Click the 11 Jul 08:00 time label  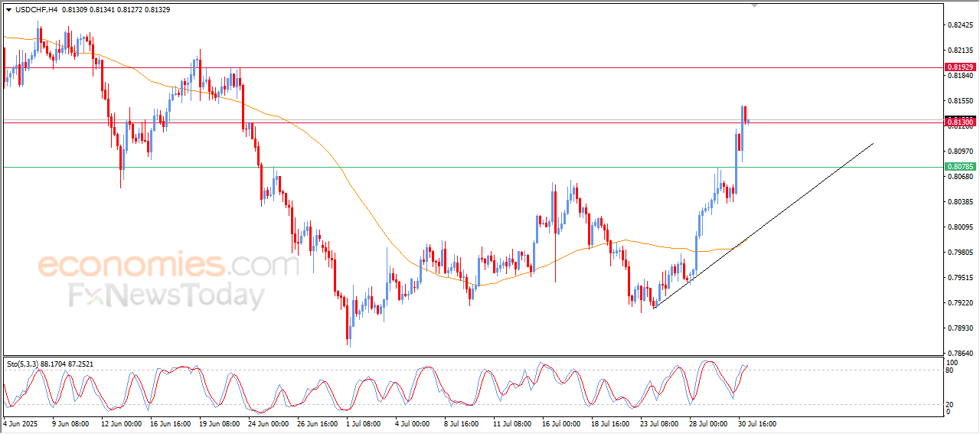513,423
